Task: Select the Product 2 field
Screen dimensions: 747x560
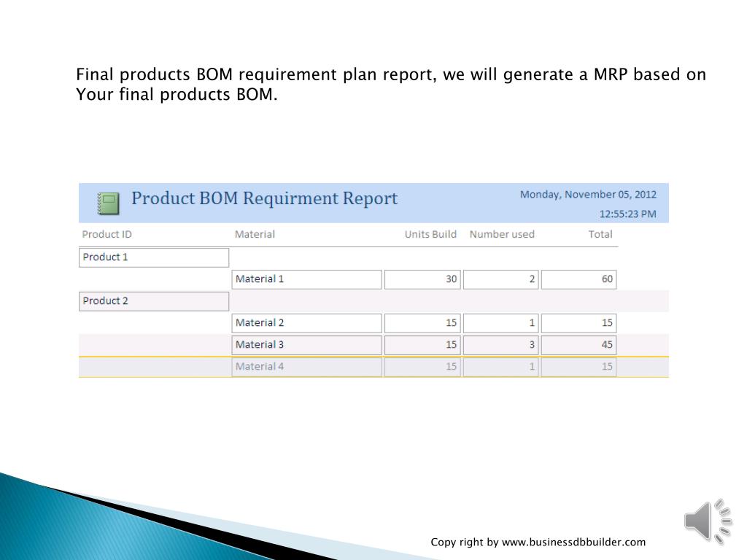Action: (x=153, y=301)
